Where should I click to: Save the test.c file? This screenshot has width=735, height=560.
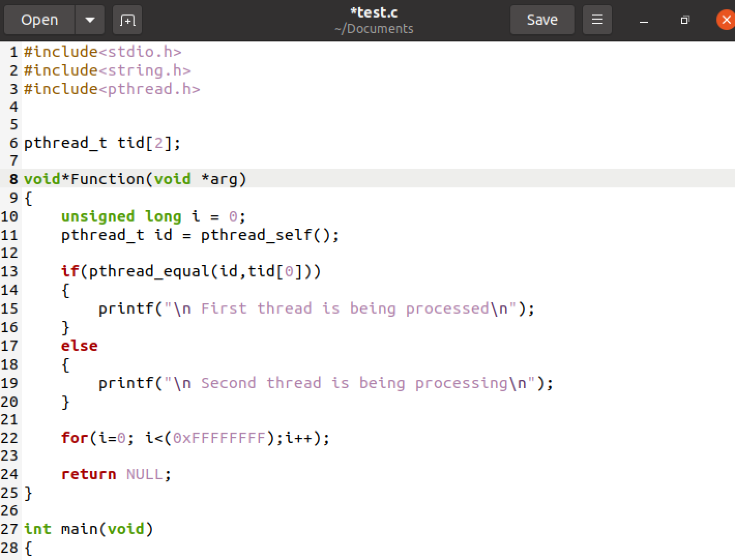click(542, 20)
